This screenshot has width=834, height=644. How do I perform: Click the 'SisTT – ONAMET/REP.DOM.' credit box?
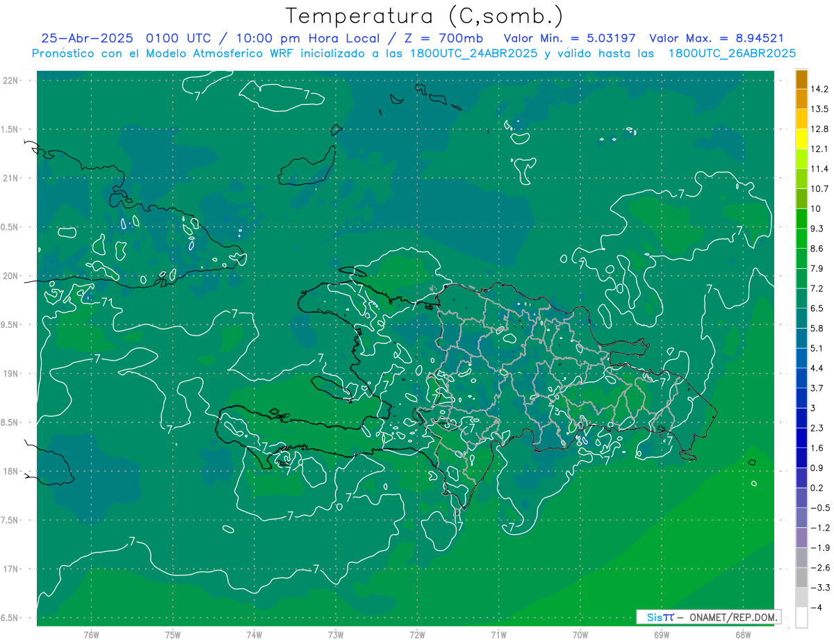(708, 617)
